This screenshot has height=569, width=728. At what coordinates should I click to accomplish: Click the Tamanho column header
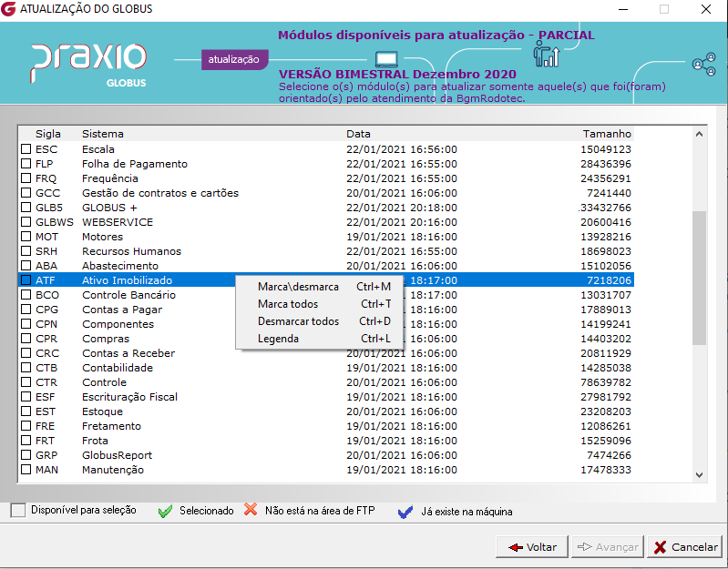point(607,134)
